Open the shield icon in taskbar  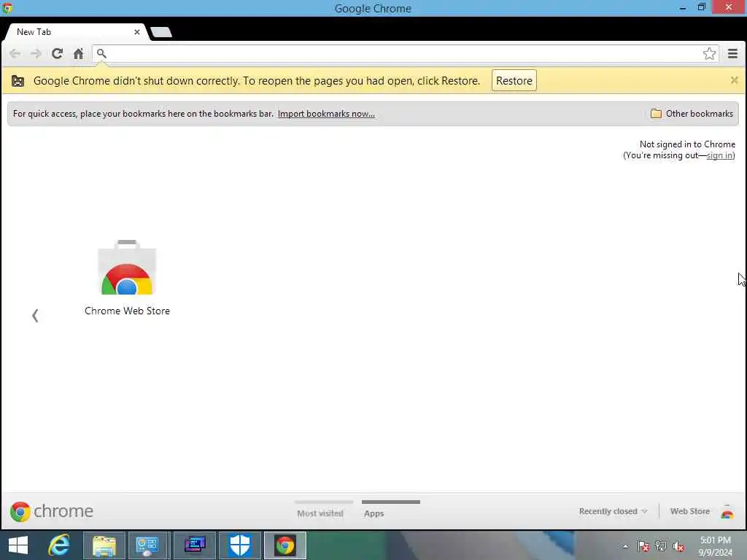(239, 545)
